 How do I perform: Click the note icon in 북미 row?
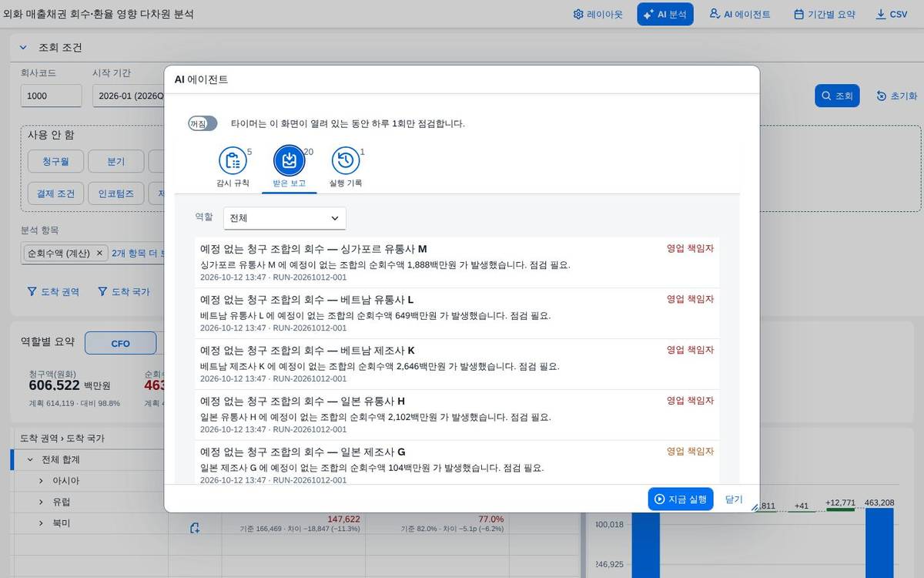tap(196, 528)
